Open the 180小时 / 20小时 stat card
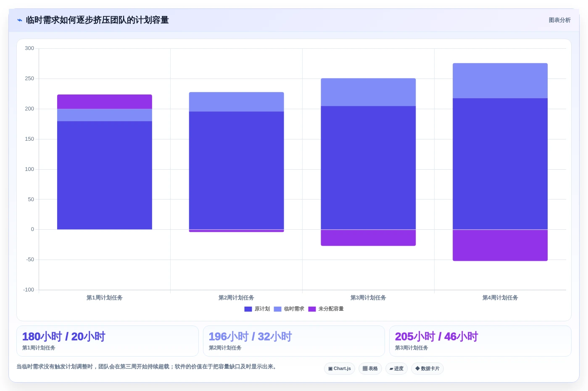 click(x=108, y=341)
